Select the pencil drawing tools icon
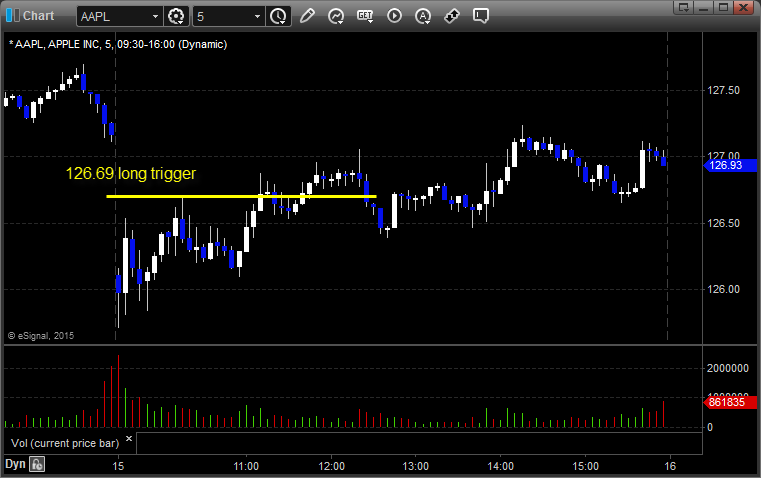Viewport: 761px width, 478px height. coord(307,16)
